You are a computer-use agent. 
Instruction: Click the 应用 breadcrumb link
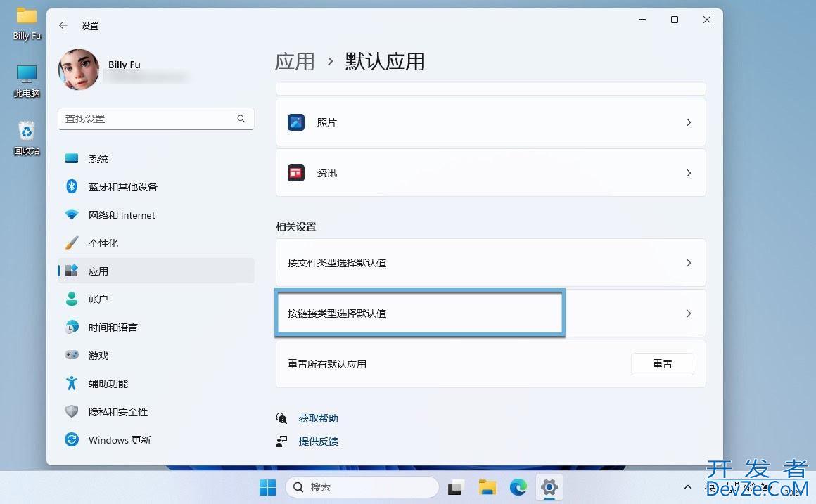coord(295,61)
